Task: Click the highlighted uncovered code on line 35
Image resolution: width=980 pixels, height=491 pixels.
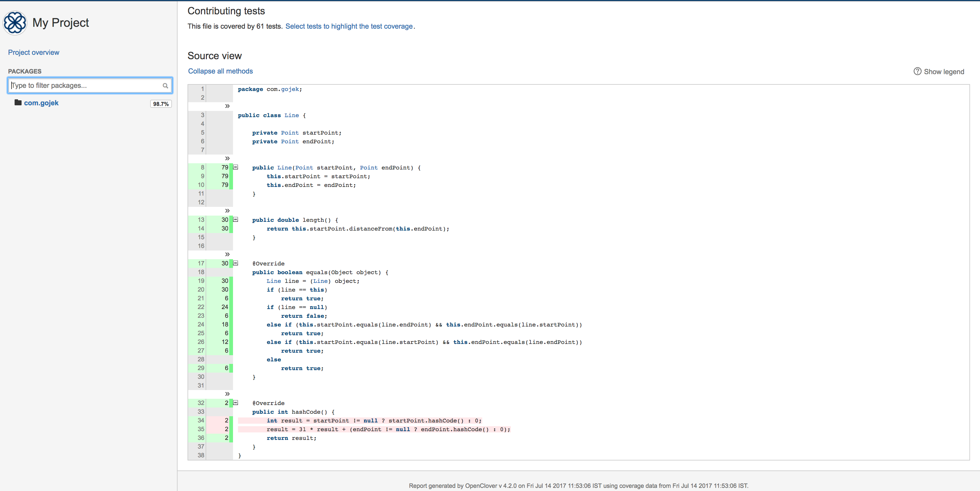Action: tap(374, 429)
